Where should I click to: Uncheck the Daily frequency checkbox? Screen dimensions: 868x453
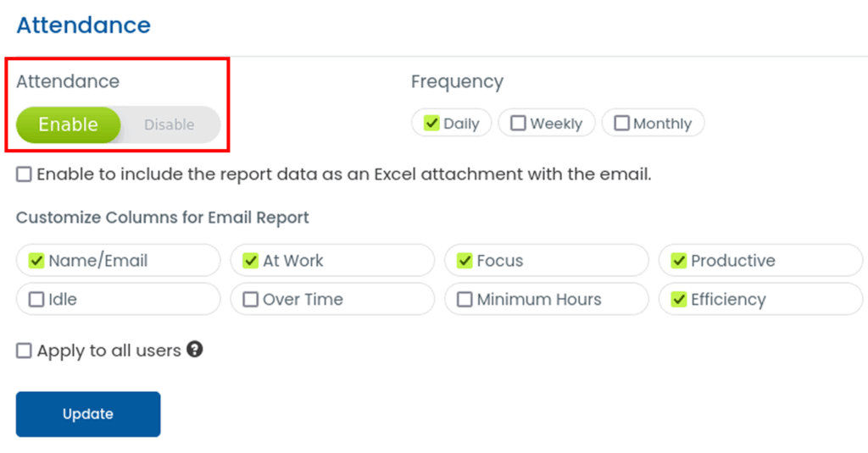[x=432, y=124]
